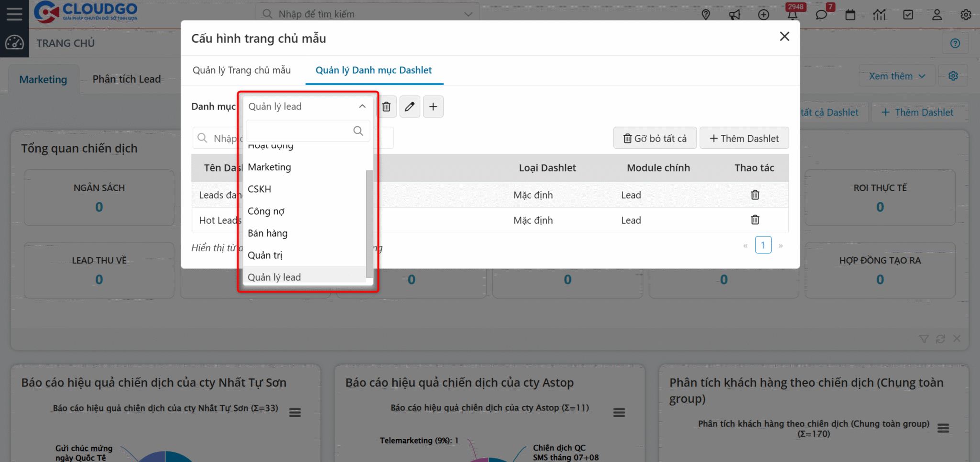Image resolution: width=980 pixels, height=462 pixels.
Task: Choose Marketing in the category list
Action: click(x=305, y=167)
